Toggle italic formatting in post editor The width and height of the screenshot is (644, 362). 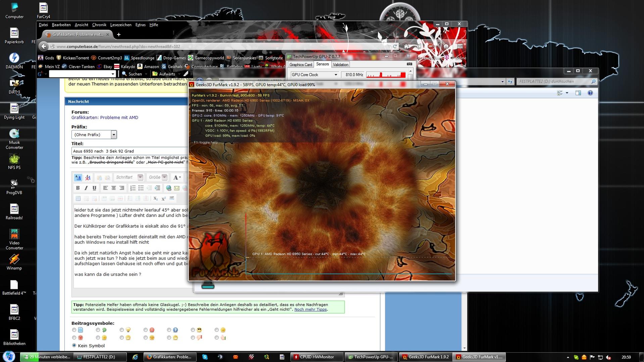(86, 188)
